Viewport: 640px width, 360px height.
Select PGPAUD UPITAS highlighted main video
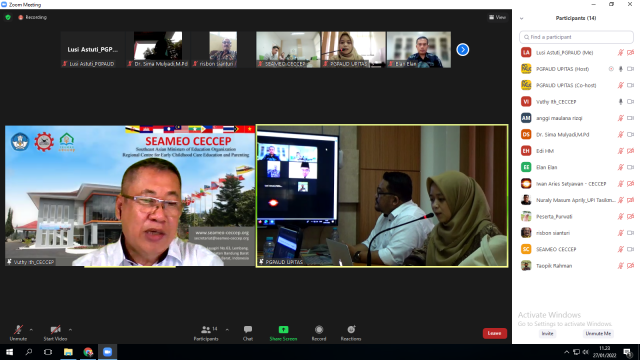coord(382,196)
